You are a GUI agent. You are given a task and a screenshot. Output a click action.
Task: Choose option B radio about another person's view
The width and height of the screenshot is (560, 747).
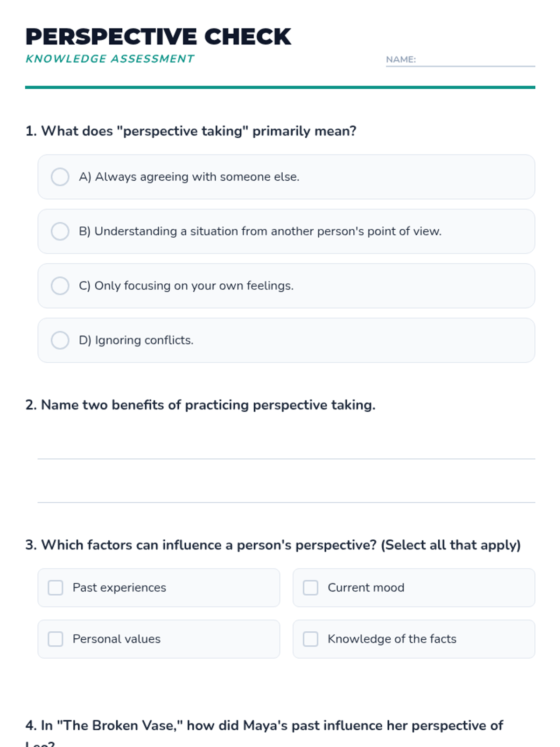coord(60,231)
